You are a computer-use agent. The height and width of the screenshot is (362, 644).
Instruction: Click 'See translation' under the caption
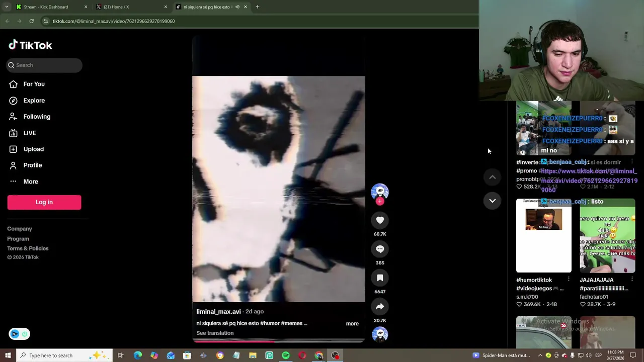point(215,333)
